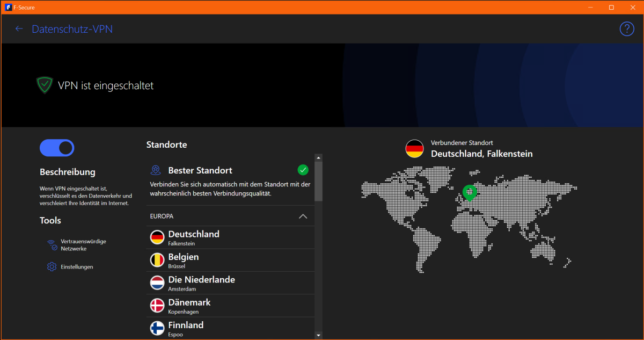Click the Tools heading
This screenshot has width=644, height=340.
50,220
